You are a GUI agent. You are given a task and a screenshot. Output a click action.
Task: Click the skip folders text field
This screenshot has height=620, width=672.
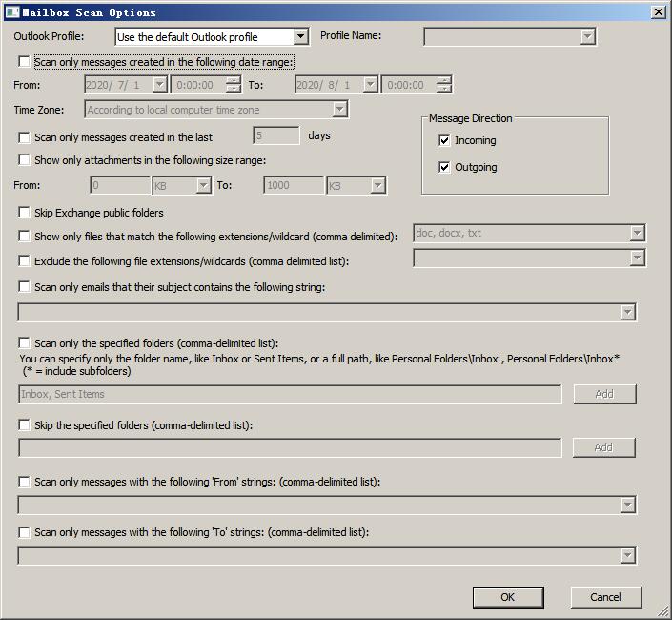click(x=290, y=447)
